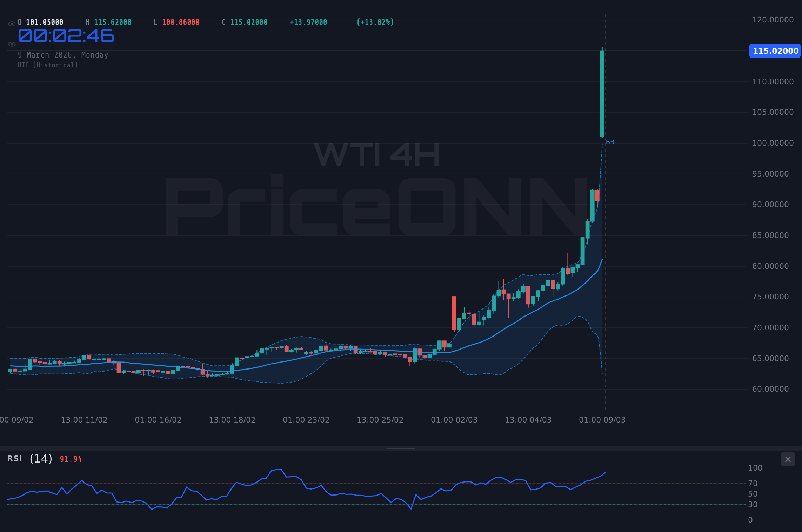
Task: Click the 80.00000 price axis label
Action: 770,266
